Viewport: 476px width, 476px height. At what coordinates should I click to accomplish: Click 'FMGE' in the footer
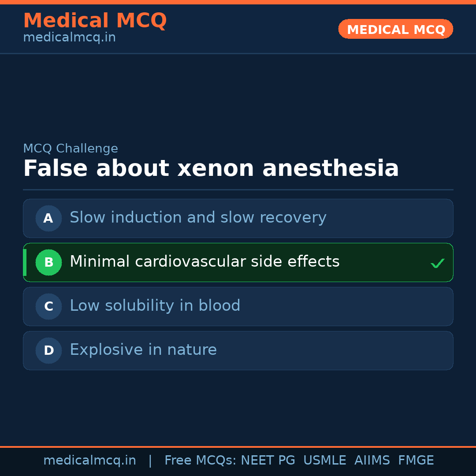(416, 461)
